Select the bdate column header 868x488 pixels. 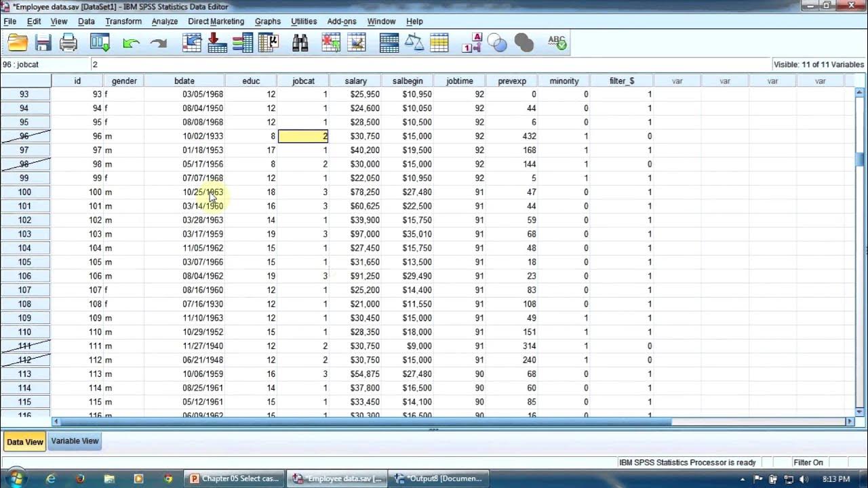pos(184,81)
